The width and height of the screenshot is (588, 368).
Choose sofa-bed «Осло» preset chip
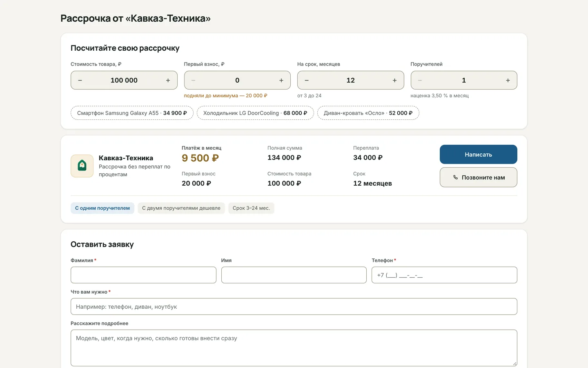pos(368,113)
